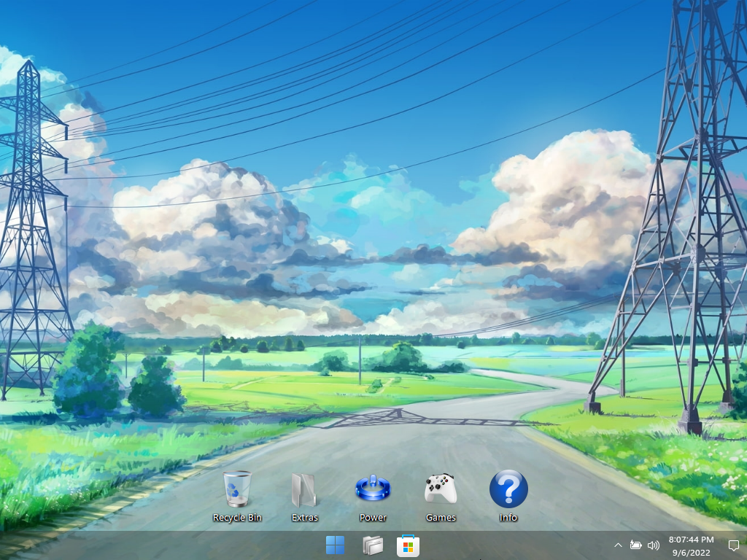Select the "Games" label text
This screenshot has height=560, width=747.
441,518
